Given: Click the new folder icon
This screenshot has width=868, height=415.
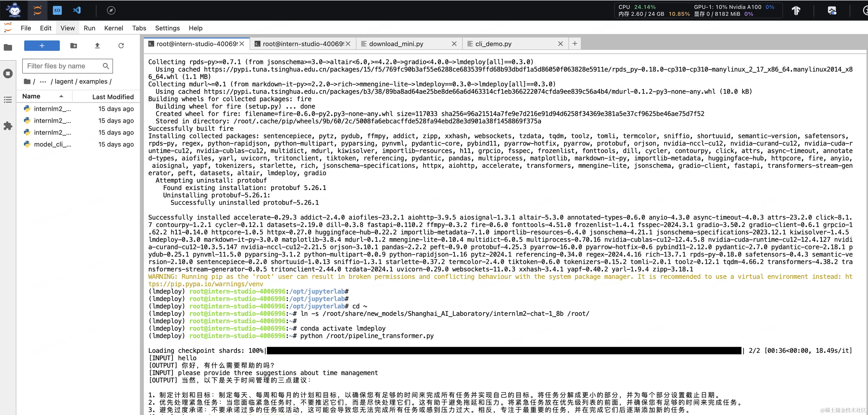Looking at the screenshot, I should [x=73, y=46].
